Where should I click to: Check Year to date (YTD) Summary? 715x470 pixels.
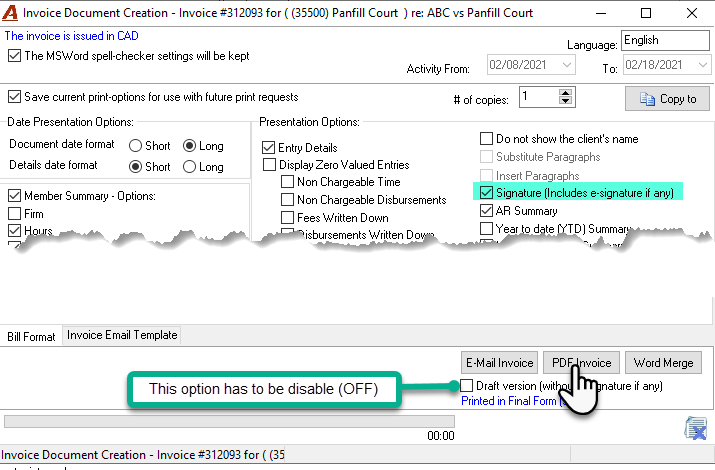coord(487,228)
